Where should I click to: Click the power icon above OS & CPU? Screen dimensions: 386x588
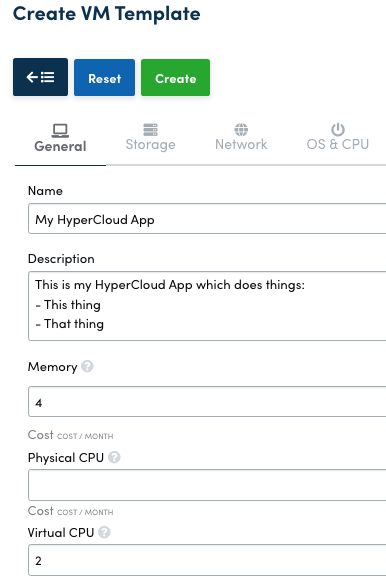338,129
